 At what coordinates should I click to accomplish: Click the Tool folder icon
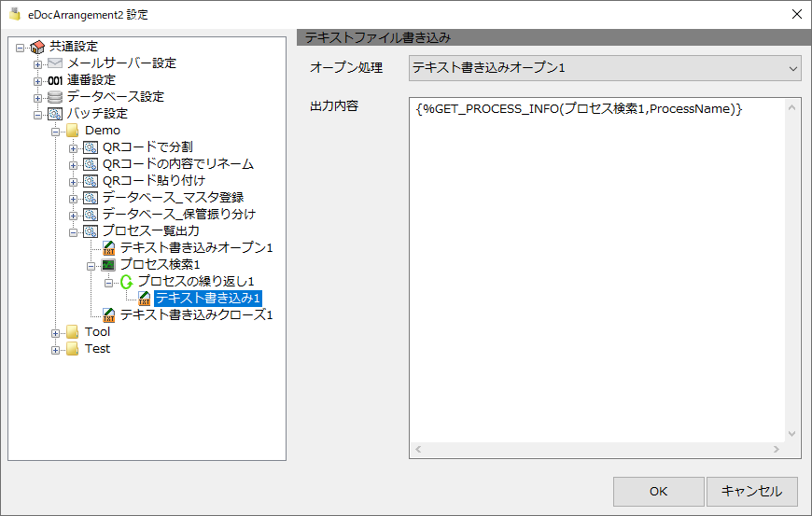pyautogui.click(x=73, y=332)
